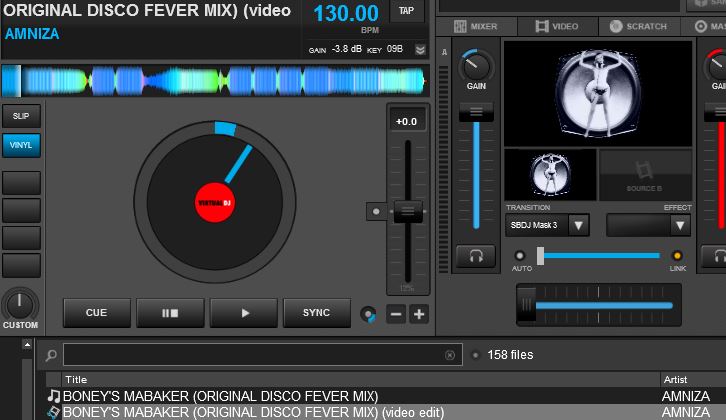Toggle VINYL mode
The height and width of the screenshot is (420, 726).
pyautogui.click(x=21, y=145)
